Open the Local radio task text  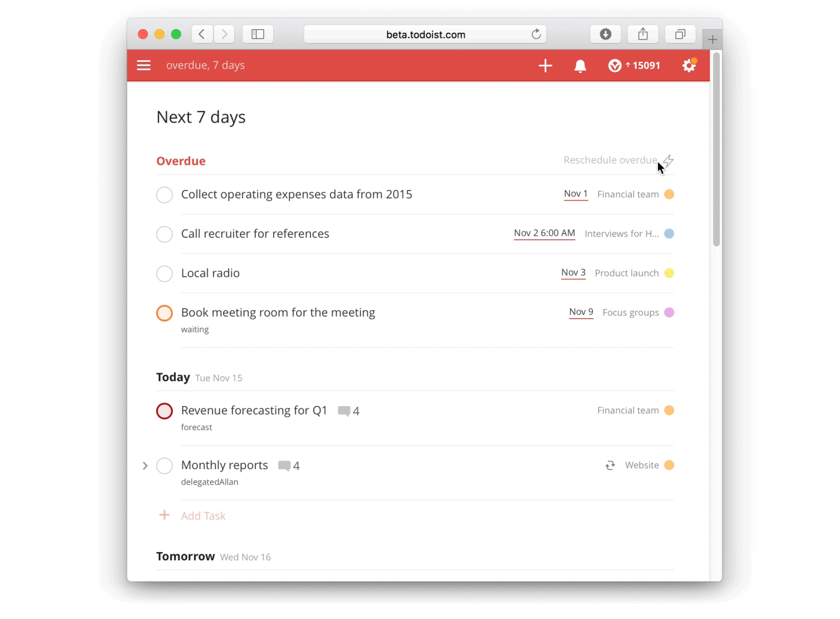pos(210,273)
